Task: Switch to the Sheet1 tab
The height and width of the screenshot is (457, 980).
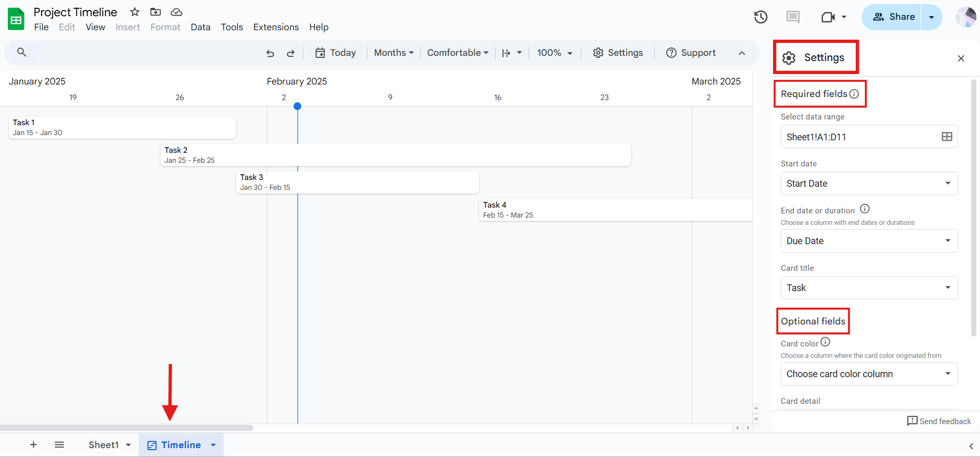Action: tap(103, 445)
